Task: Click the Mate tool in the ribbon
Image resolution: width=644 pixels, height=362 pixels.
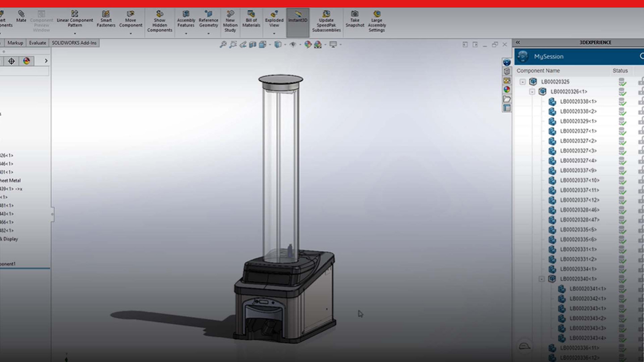Action: [21, 17]
